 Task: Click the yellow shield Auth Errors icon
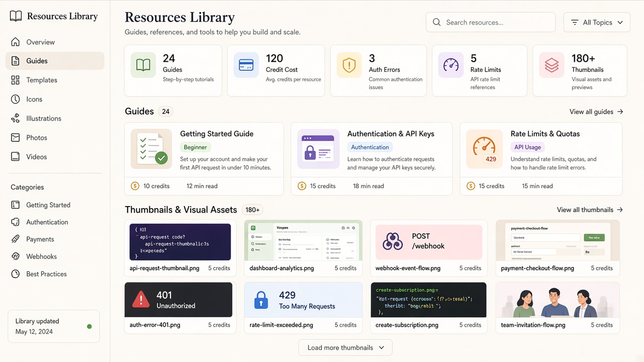click(x=349, y=65)
